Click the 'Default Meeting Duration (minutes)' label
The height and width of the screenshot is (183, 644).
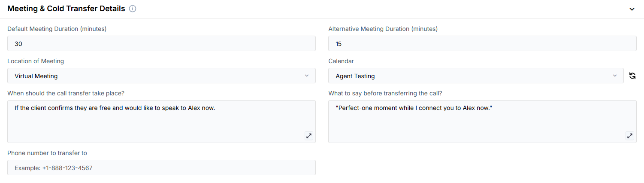coord(57,29)
